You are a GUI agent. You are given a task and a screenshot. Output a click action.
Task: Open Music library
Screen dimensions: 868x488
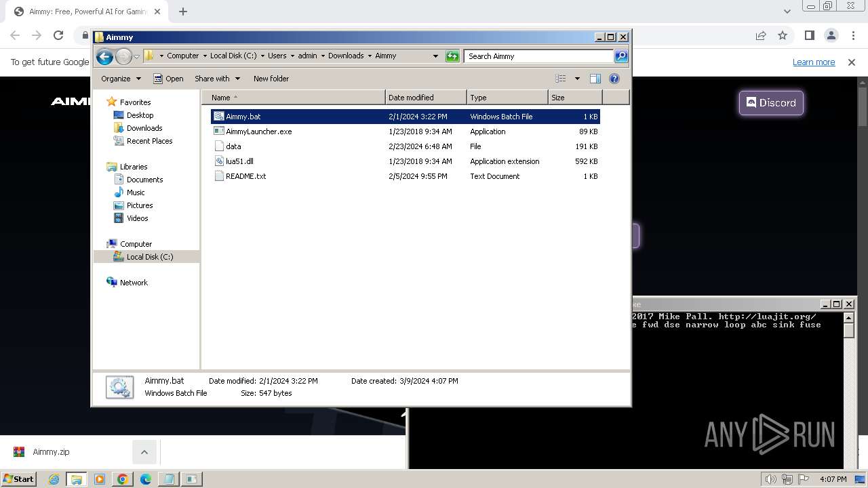pyautogui.click(x=136, y=192)
